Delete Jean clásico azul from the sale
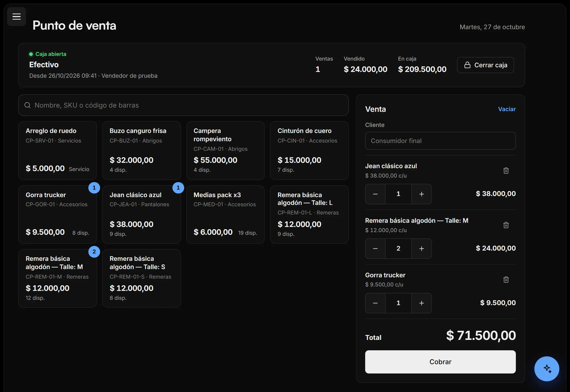The height and width of the screenshot is (392, 570). pyautogui.click(x=506, y=170)
